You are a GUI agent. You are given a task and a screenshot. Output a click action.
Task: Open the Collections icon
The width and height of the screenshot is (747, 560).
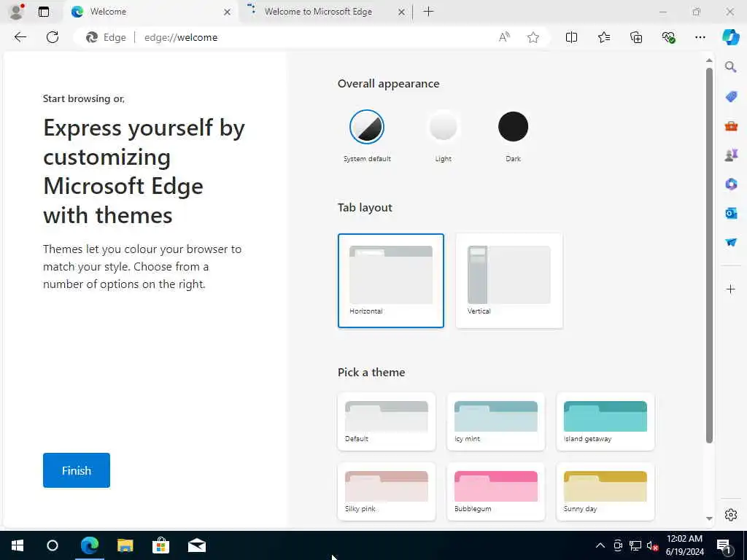[x=636, y=37]
